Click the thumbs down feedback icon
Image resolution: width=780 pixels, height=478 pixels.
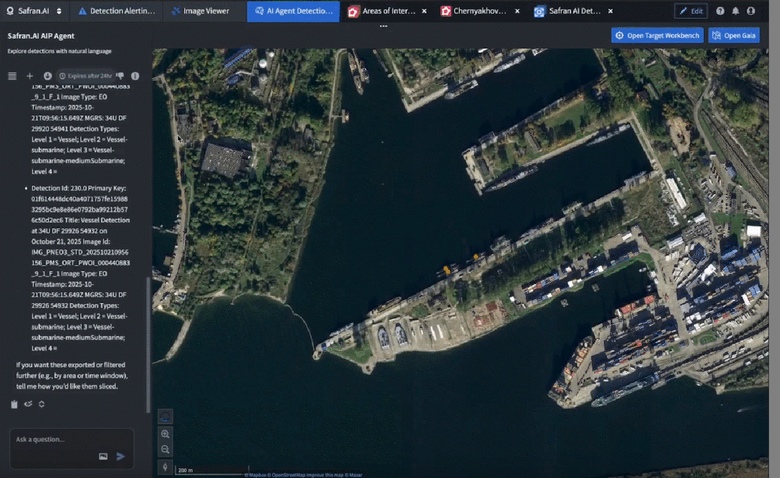pos(120,76)
